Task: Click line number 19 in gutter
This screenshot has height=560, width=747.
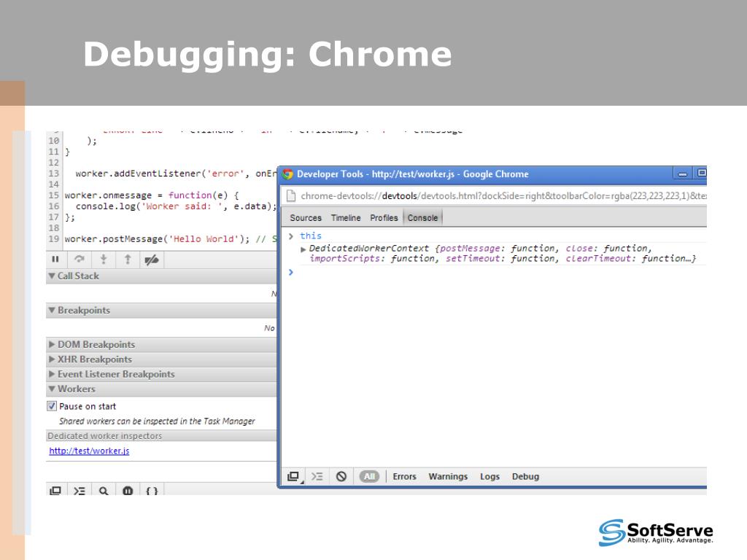Action: coord(53,238)
